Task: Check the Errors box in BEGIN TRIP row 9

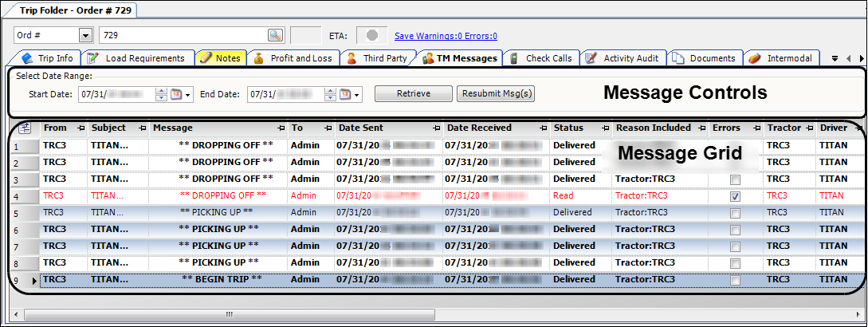Action: (x=735, y=280)
